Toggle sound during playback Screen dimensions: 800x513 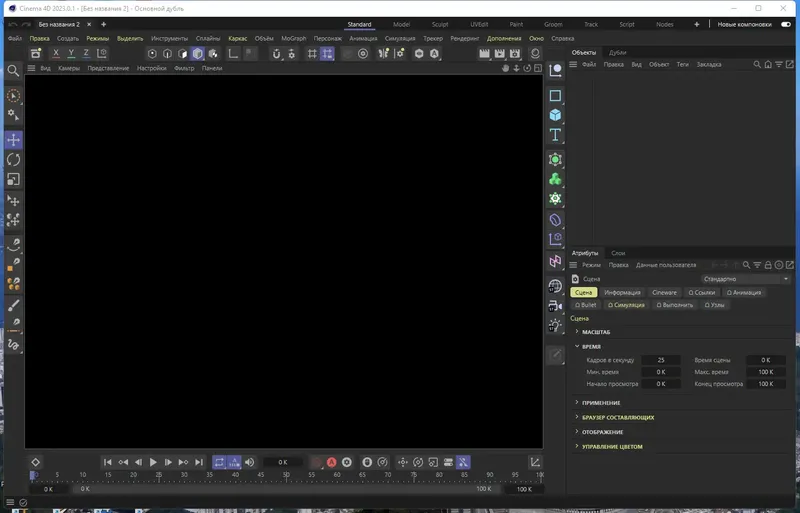pos(249,462)
